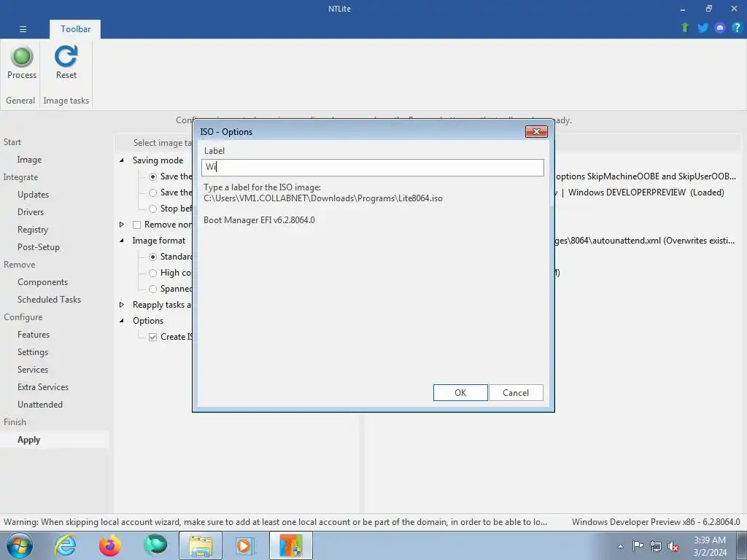Select the High compression radio option
Viewport: 747px width, 560px height.
[x=152, y=273]
